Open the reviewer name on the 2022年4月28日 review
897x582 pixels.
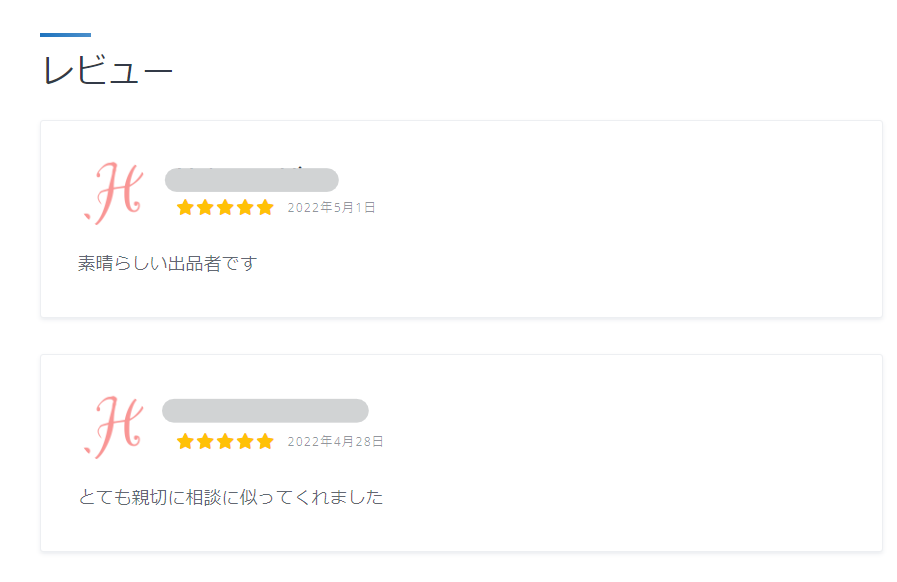point(265,411)
